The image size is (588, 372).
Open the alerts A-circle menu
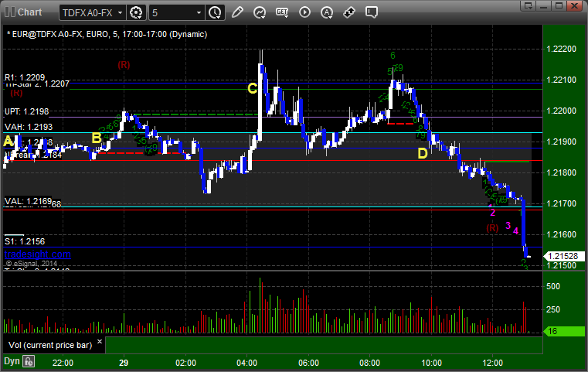(327, 12)
